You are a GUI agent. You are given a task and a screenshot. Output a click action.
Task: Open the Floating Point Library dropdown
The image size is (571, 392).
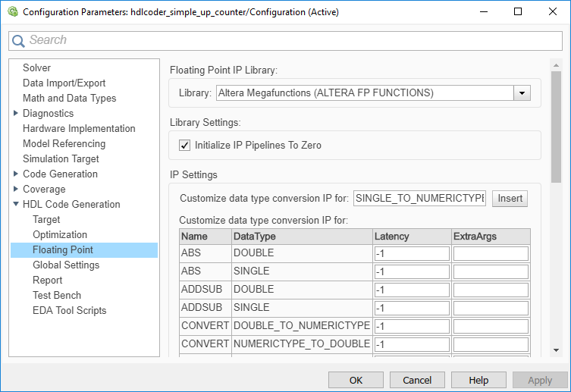point(522,93)
